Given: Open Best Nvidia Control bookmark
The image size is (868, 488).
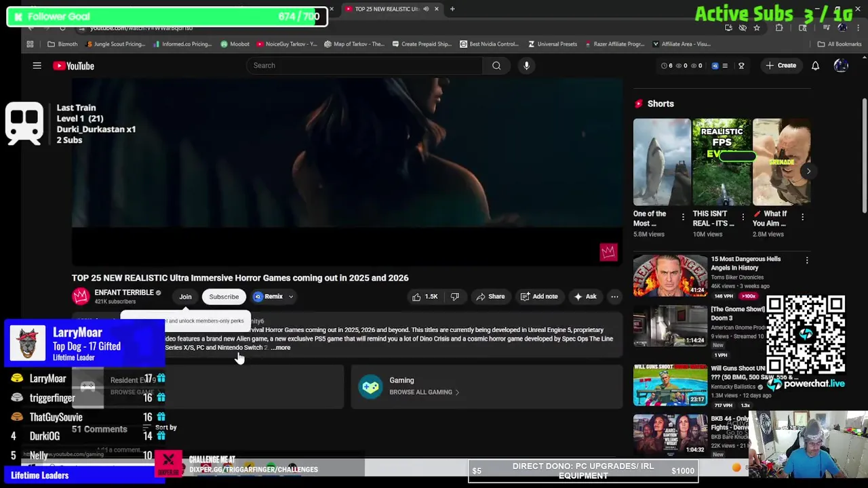Looking at the screenshot, I should [x=489, y=44].
